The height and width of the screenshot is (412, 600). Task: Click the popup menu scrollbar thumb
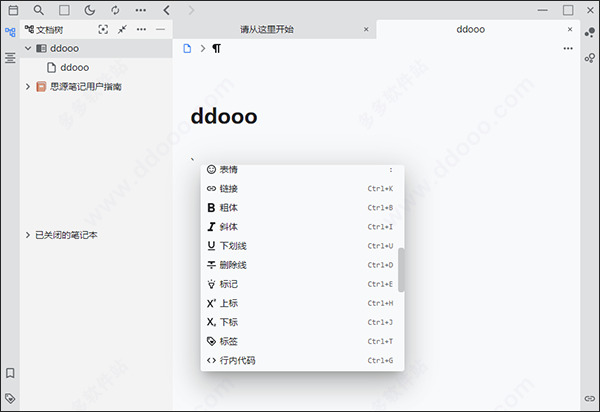(x=401, y=270)
